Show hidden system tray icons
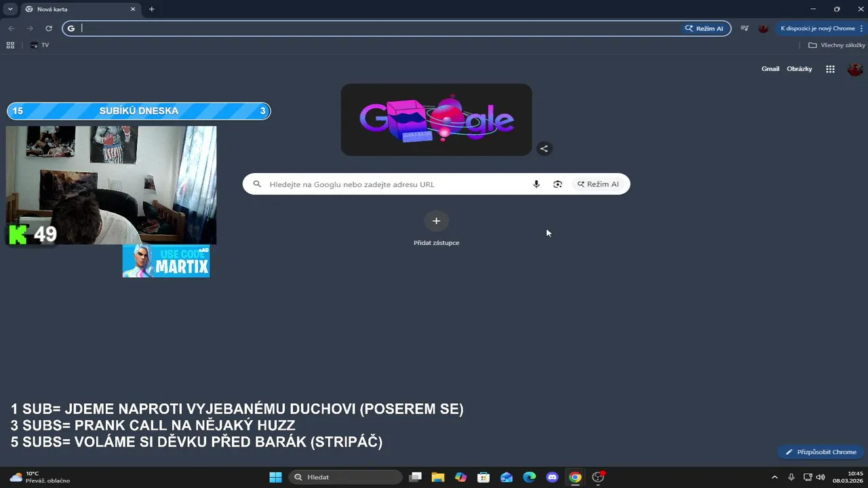 (x=774, y=477)
